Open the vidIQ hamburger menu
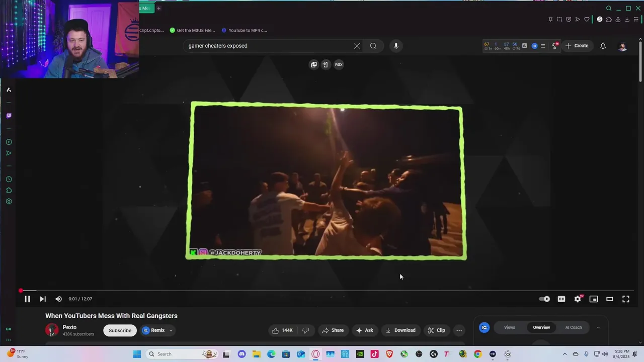 point(543,46)
